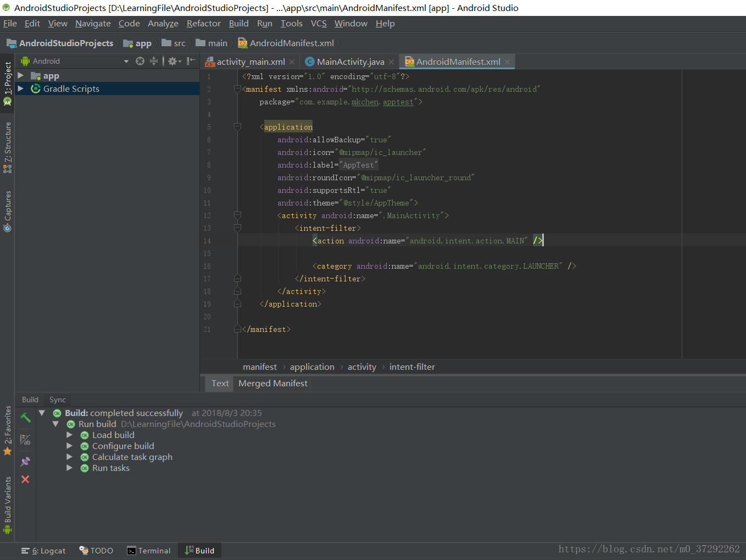Switch to MainActivity.java editor tab

coord(350,62)
